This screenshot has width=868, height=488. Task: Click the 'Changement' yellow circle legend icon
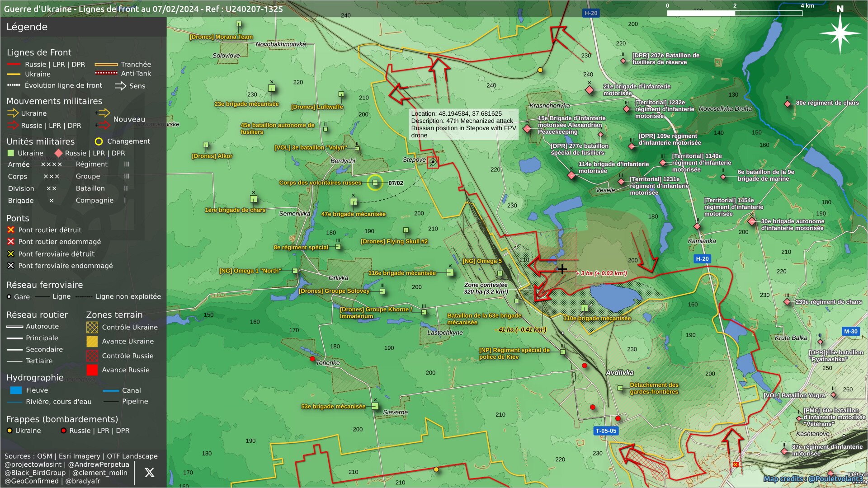click(99, 141)
